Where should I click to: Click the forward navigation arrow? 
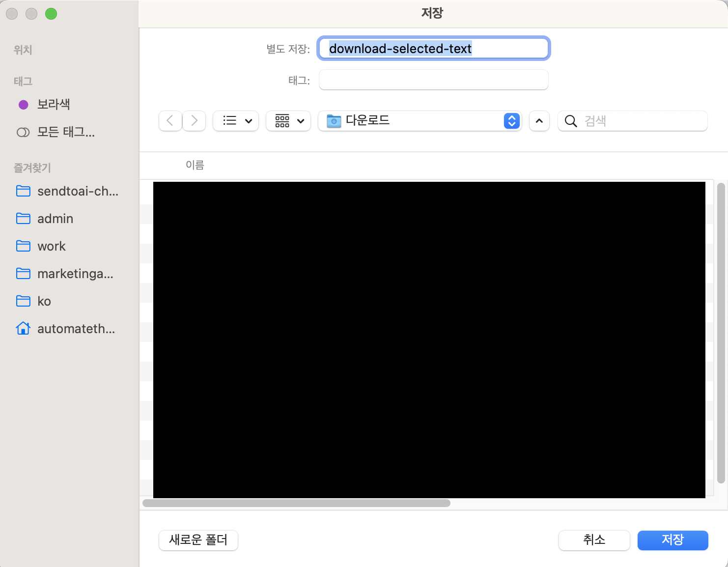point(194,121)
